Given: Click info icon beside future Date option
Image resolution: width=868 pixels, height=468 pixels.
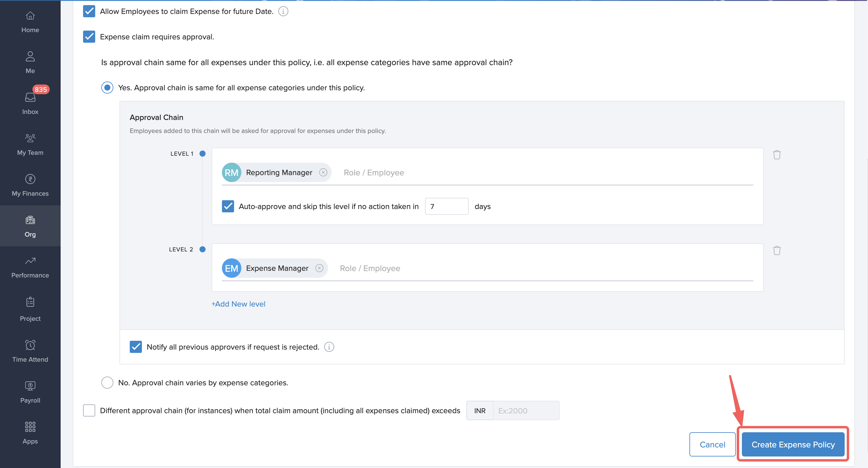Looking at the screenshot, I should [x=283, y=12].
